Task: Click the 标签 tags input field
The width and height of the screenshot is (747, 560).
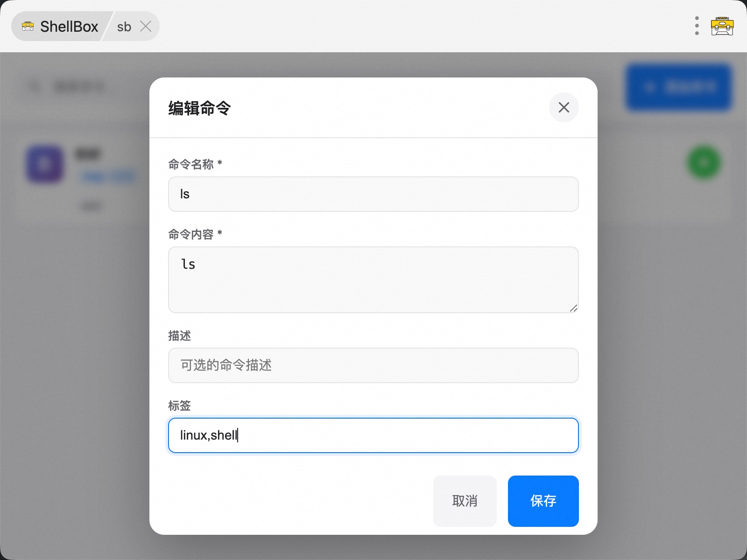Action: coord(373,435)
